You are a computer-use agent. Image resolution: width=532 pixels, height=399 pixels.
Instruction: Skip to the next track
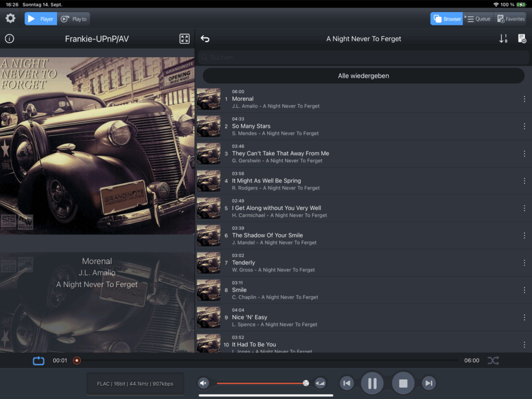(x=429, y=383)
